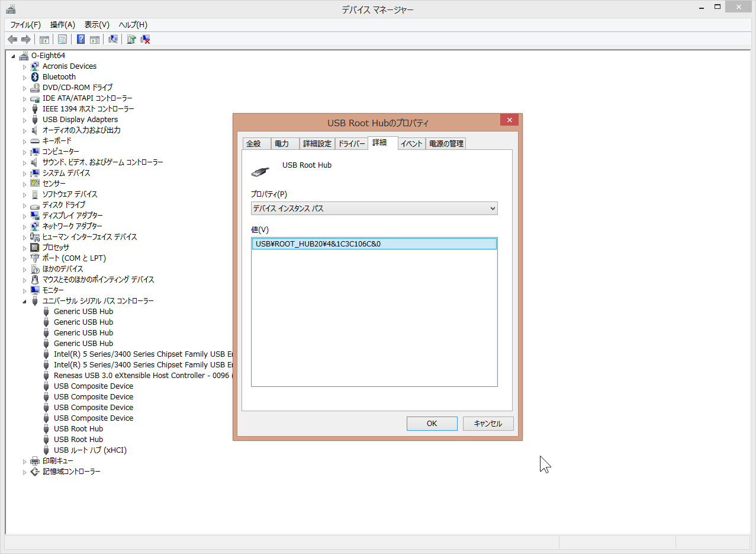Collapse the ユニバーサル シリアル バス コントローラー node
The image size is (756, 554).
coord(25,301)
